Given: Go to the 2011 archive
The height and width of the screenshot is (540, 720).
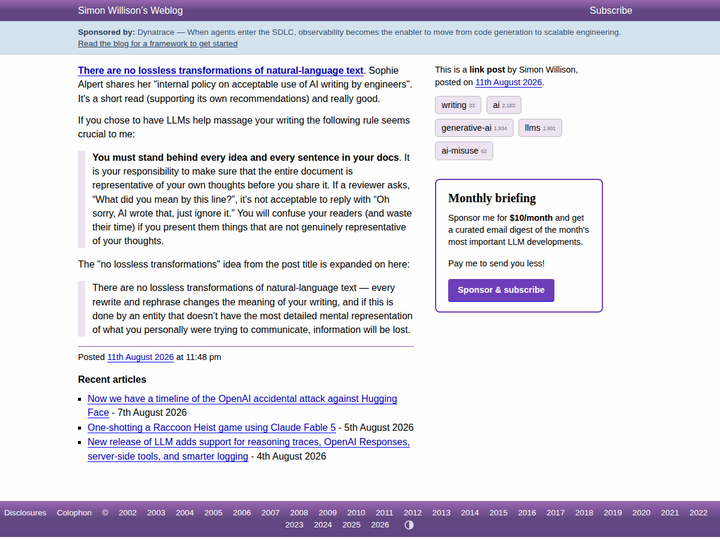Looking at the screenshot, I should 384,513.
